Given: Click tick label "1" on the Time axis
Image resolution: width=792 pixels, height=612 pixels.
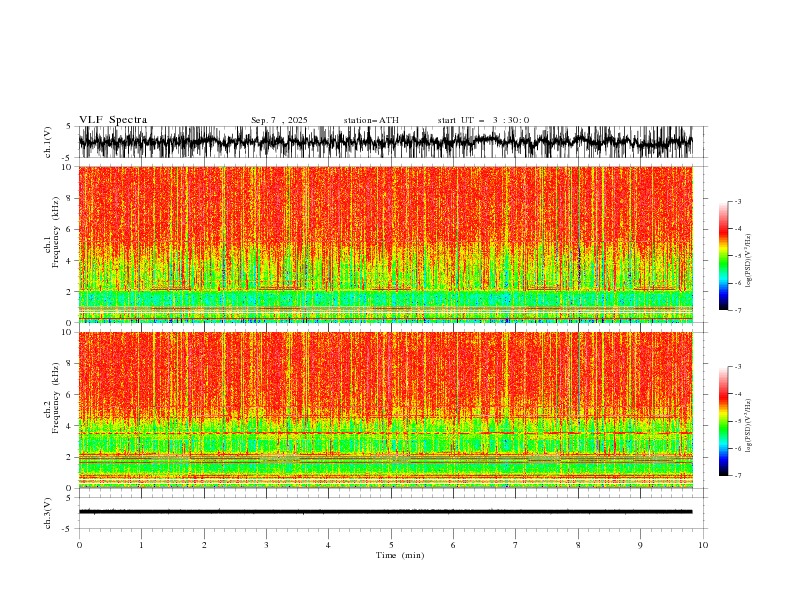Looking at the screenshot, I should [141, 545].
